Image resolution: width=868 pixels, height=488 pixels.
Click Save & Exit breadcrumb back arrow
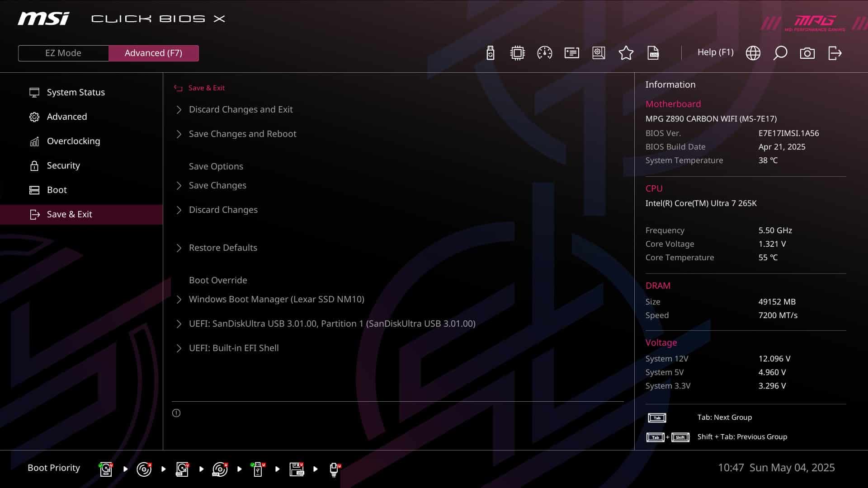(x=178, y=88)
